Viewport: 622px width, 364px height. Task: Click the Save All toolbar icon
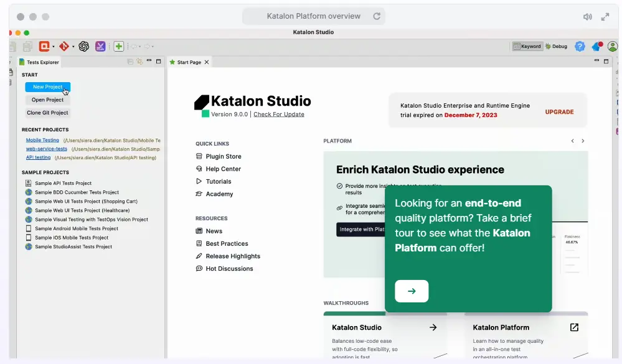(x=28, y=47)
